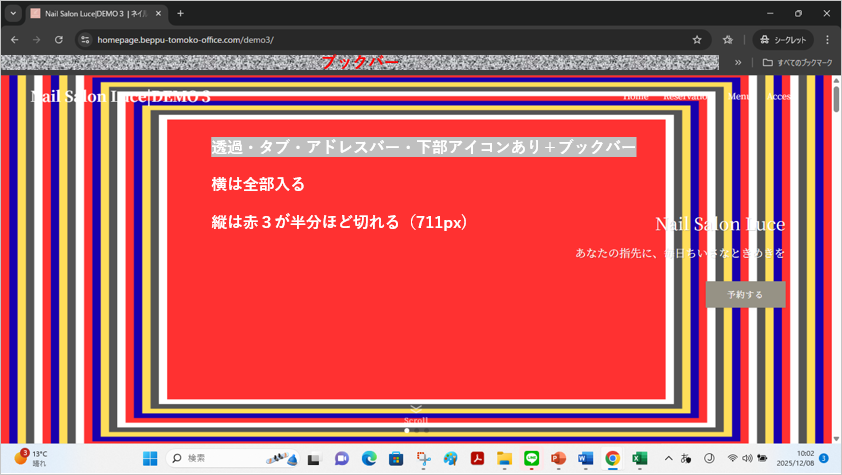
Task: Open Chrome three-dot menu
Action: click(828, 40)
